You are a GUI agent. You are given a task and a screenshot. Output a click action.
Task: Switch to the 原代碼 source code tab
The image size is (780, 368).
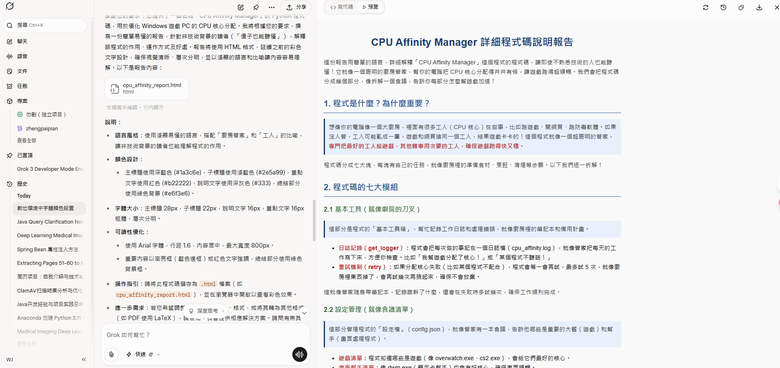click(342, 7)
